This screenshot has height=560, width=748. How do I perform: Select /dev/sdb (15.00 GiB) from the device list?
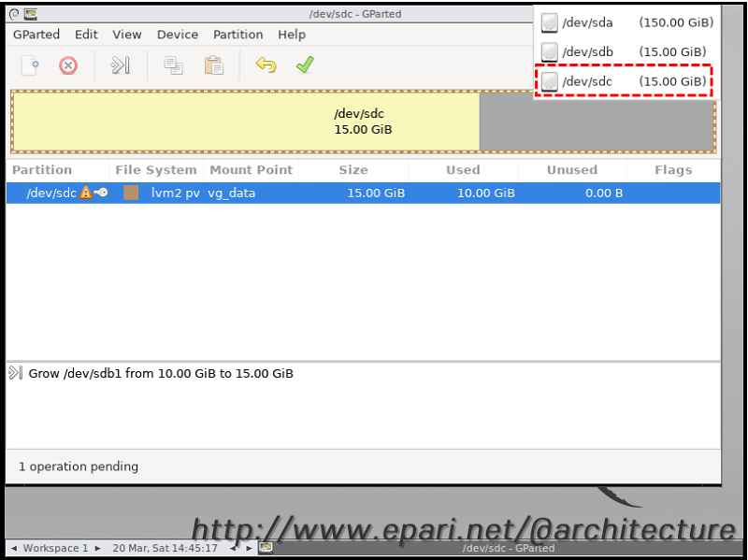point(626,51)
